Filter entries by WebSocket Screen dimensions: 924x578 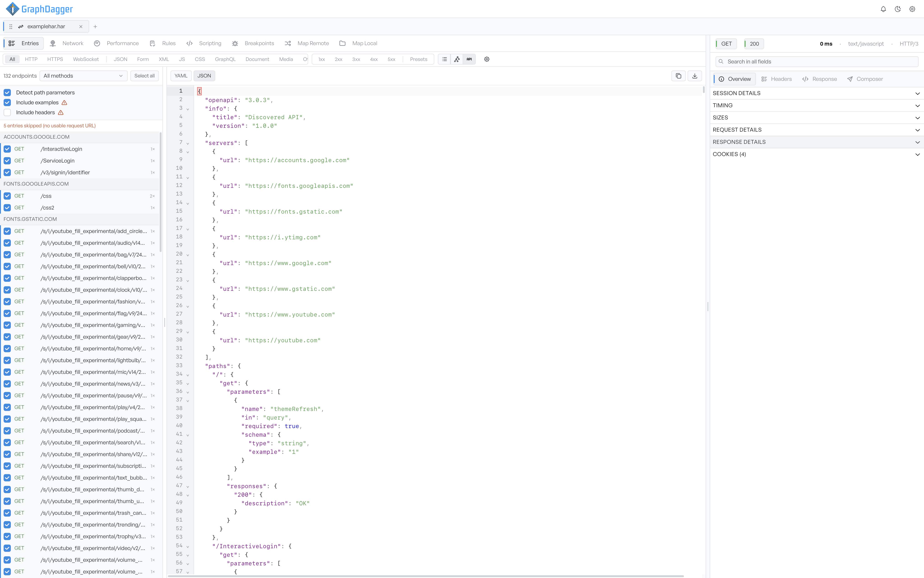coord(86,59)
